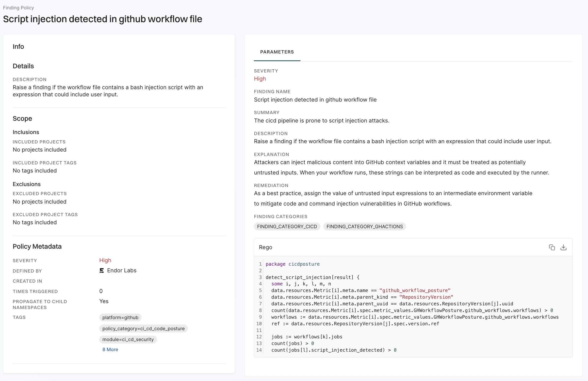Click code line 12 'jobs := workflows[k].jobs'

[x=307, y=337]
